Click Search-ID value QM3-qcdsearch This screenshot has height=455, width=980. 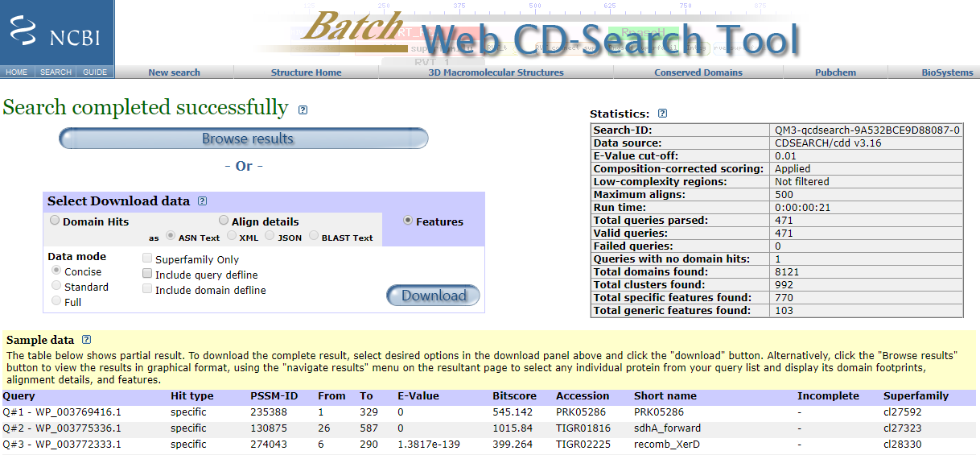point(867,130)
